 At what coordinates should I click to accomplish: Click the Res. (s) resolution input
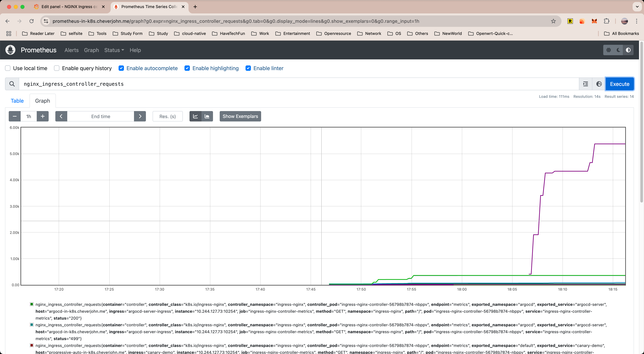(x=168, y=116)
